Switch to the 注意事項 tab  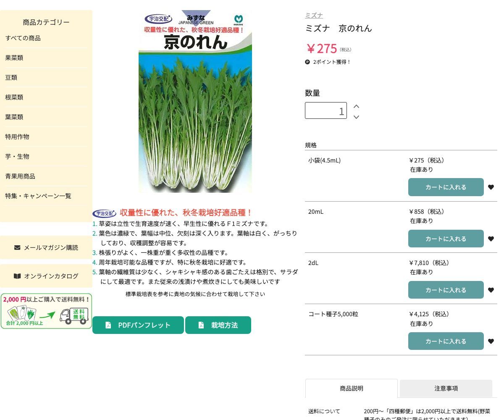tap(446, 388)
